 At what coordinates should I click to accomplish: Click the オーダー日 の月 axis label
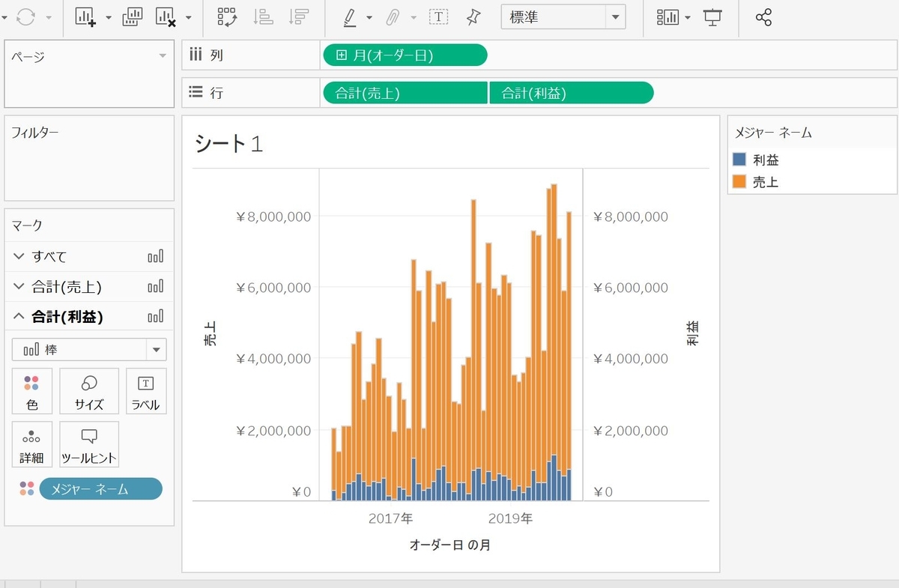pyautogui.click(x=450, y=545)
